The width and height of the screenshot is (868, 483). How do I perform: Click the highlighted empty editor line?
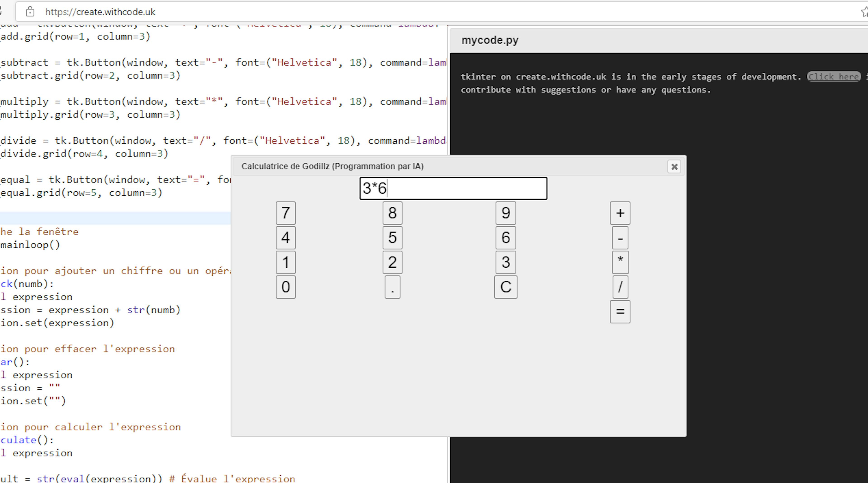[115, 218]
